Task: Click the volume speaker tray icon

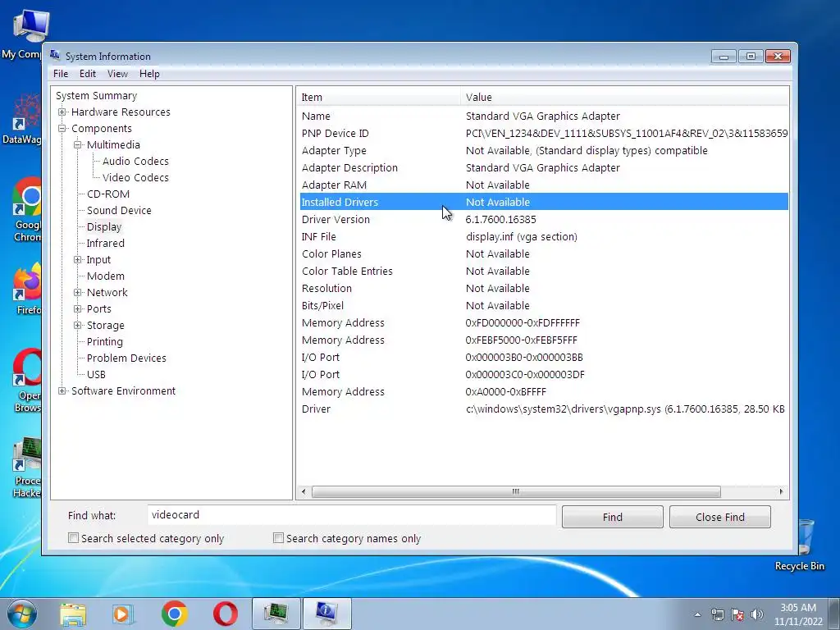Action: coord(757,614)
